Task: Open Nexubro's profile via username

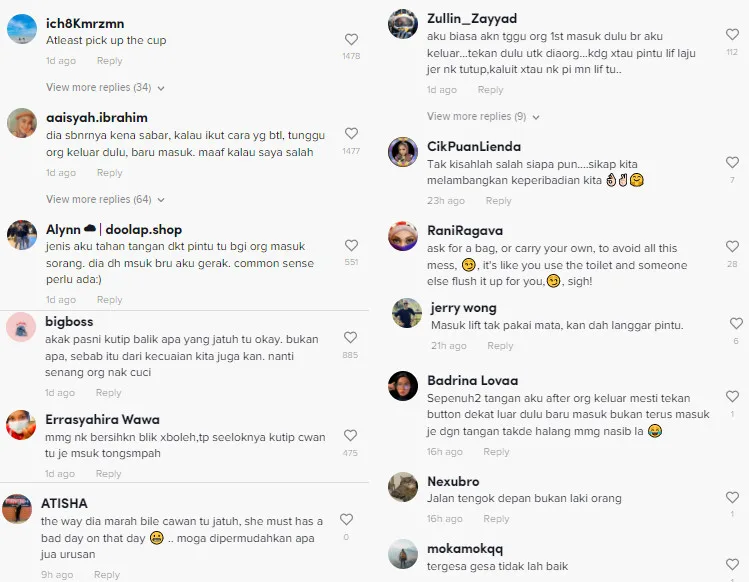Action: pyautogui.click(x=453, y=481)
